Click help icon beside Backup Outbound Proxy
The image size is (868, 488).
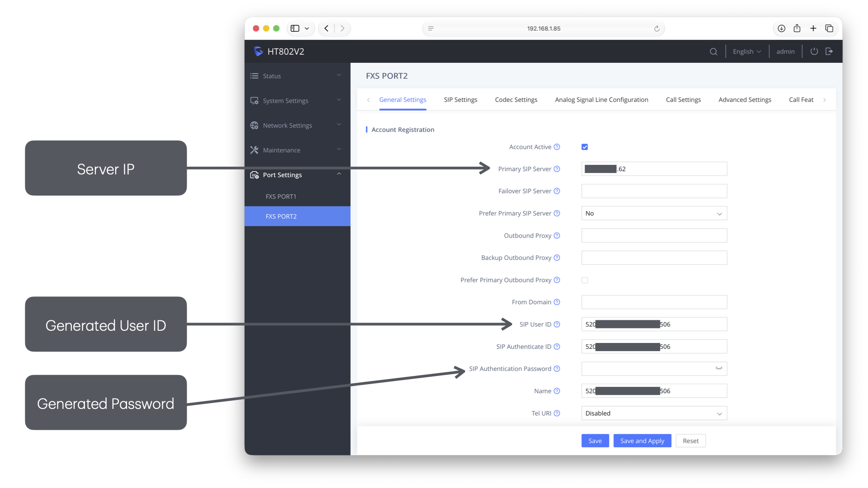click(x=557, y=258)
